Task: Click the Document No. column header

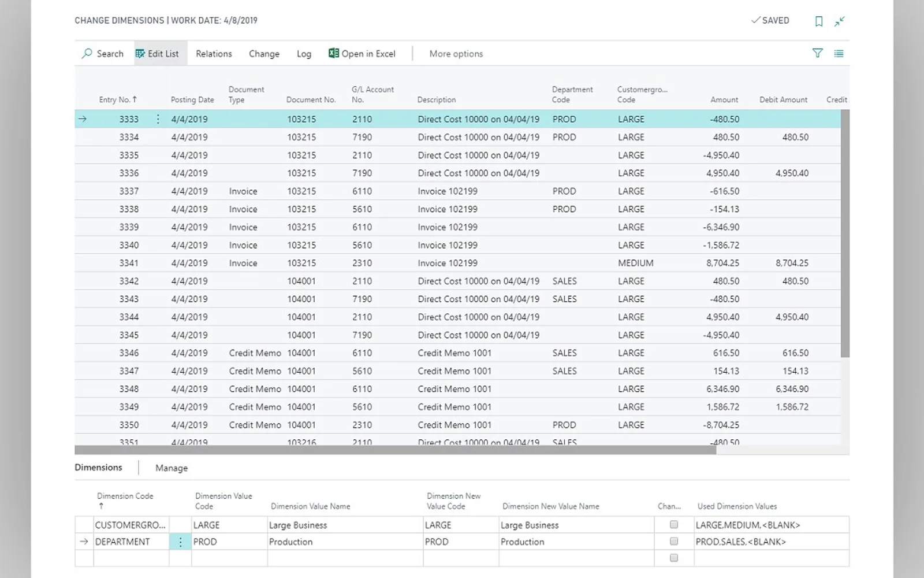Action: coord(311,99)
